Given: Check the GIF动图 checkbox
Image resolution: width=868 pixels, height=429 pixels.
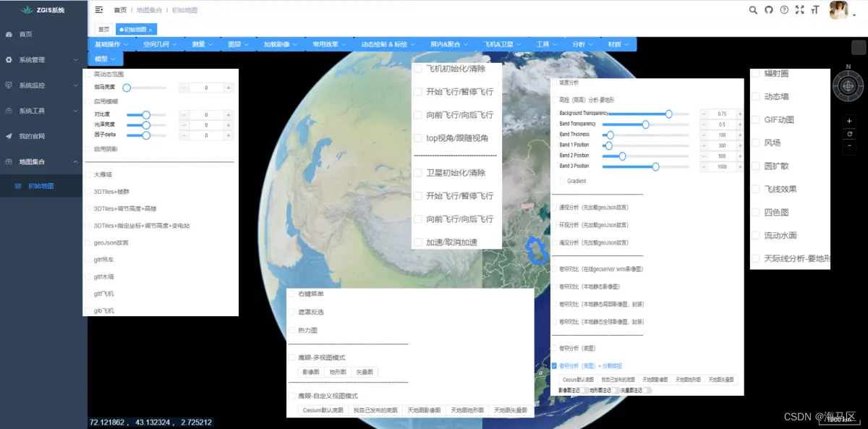Looking at the screenshot, I should (755, 119).
